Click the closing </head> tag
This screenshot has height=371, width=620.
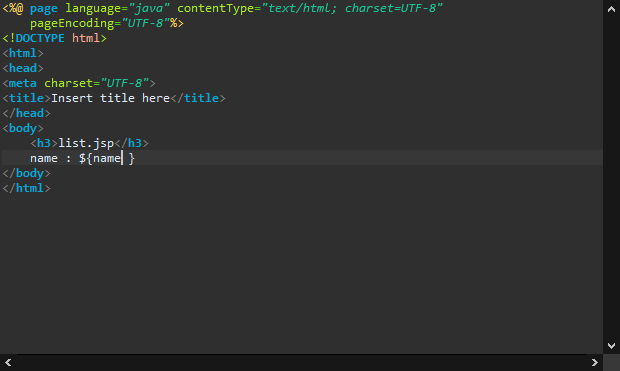(26, 114)
